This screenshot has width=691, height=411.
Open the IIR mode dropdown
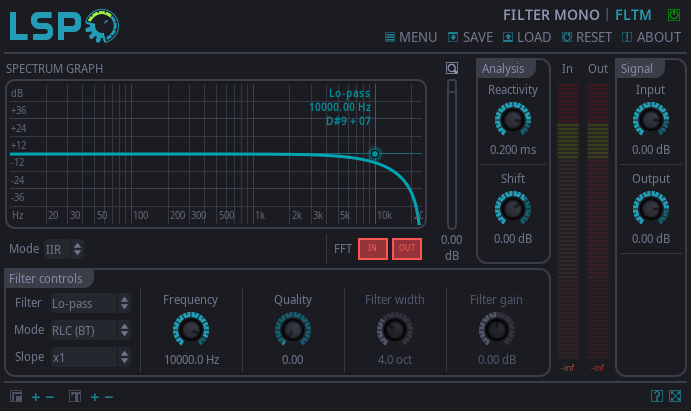click(x=64, y=249)
